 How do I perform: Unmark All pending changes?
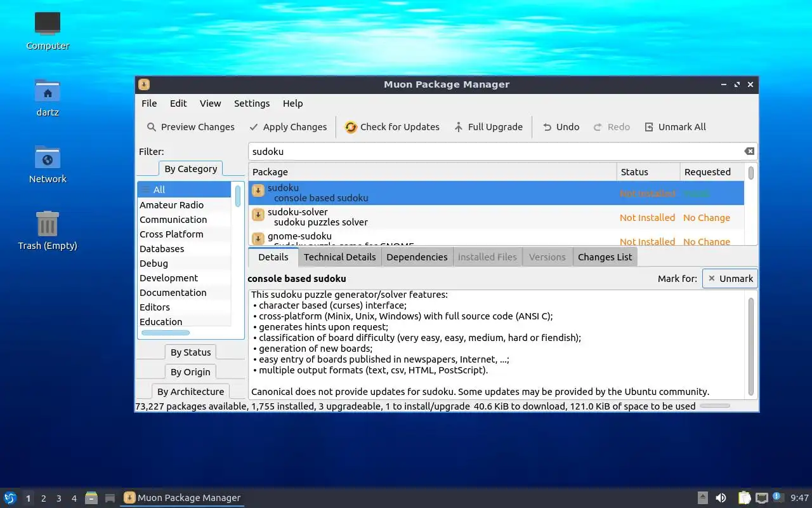675,127
